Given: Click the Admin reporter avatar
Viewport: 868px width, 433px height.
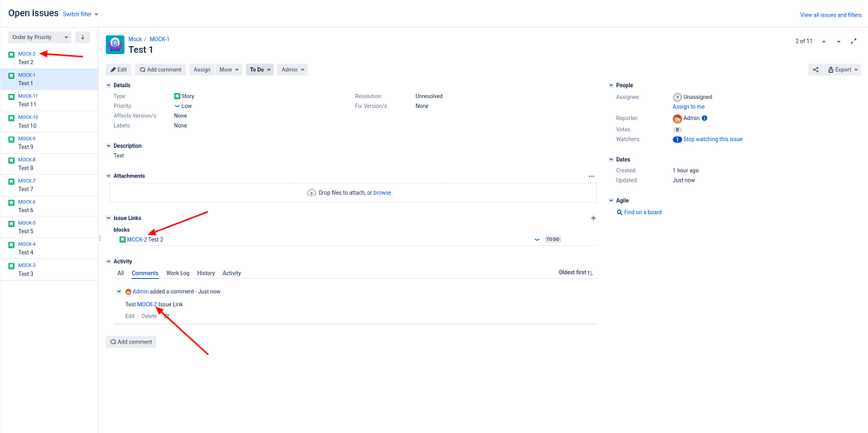Looking at the screenshot, I should [677, 118].
